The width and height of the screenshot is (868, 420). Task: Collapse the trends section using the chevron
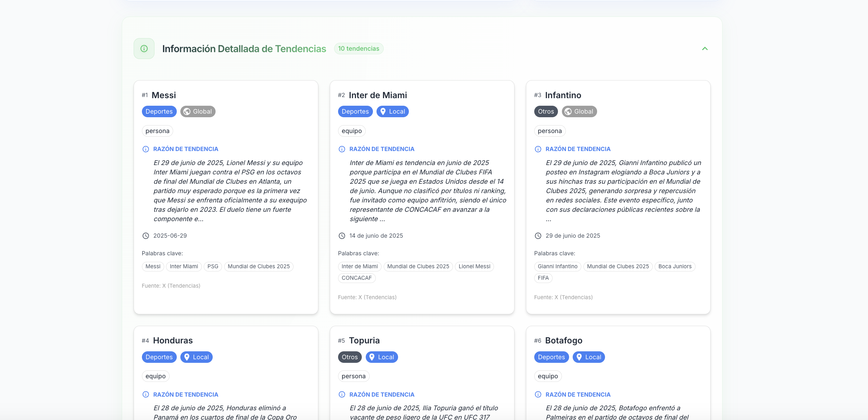coord(705,48)
